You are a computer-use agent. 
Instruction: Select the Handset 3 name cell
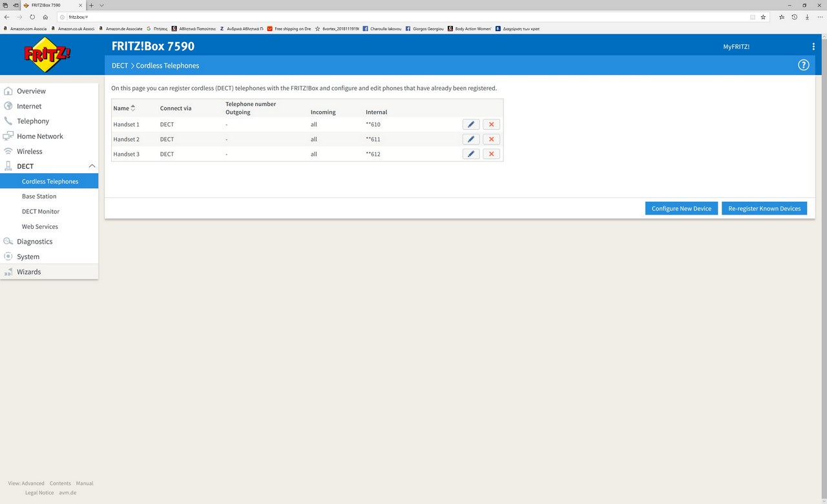(126, 154)
